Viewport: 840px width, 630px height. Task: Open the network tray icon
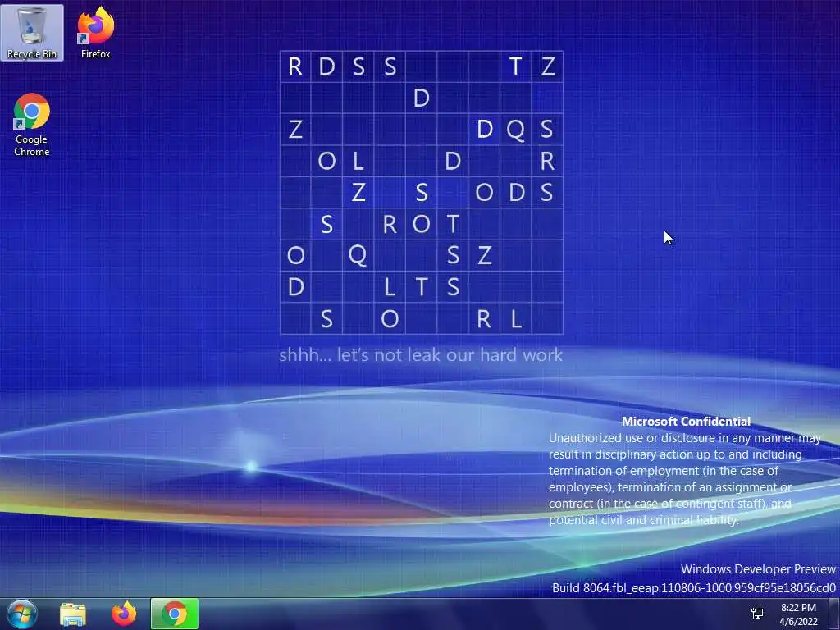pyautogui.click(x=757, y=614)
